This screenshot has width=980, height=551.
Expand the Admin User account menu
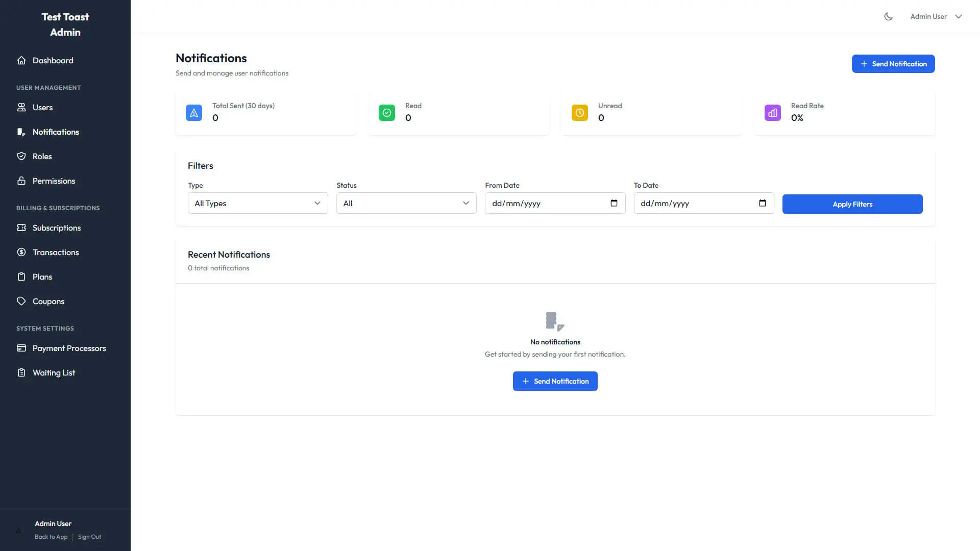tap(936, 16)
